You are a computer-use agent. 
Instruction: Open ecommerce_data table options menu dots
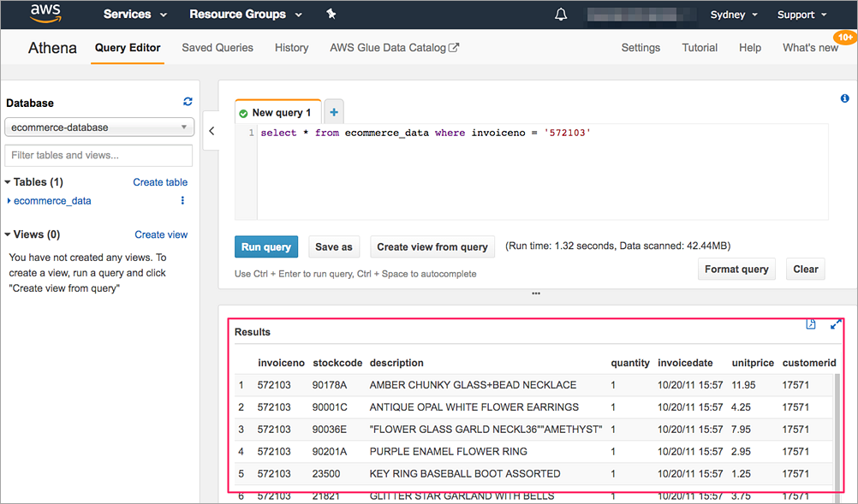182,201
